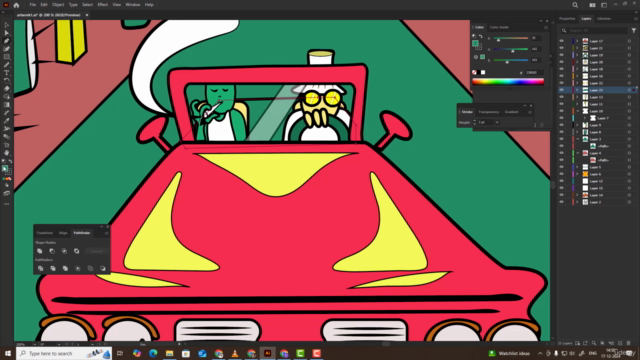The image size is (640, 360).
Task: Hide Layer 21 with its eye icon
Action: (562, 48)
